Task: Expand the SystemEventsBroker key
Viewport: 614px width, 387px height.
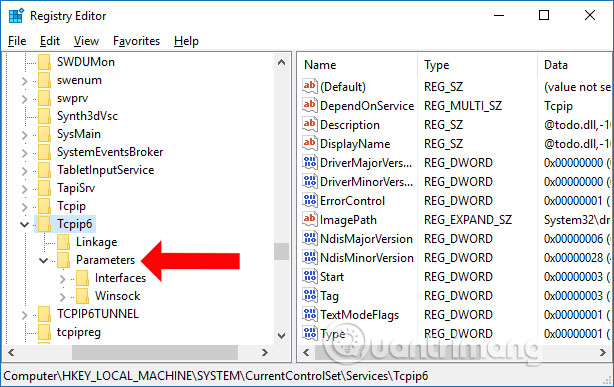Action: [24, 153]
